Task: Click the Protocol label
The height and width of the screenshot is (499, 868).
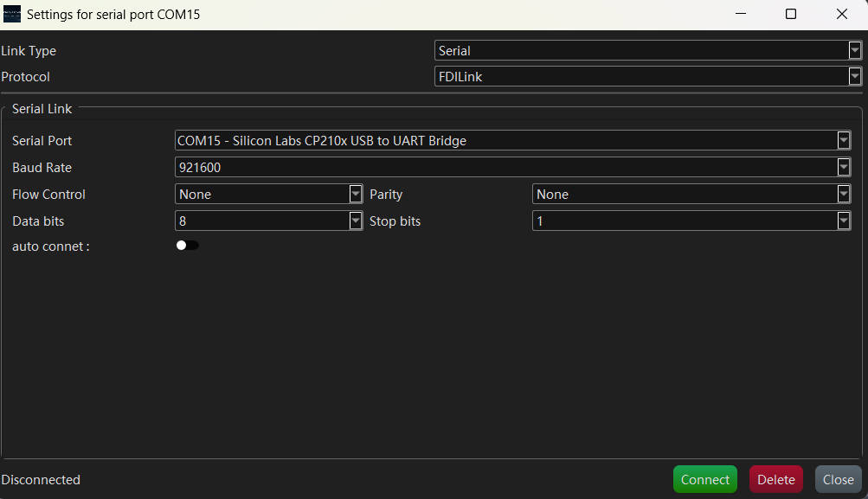Action: 25,77
